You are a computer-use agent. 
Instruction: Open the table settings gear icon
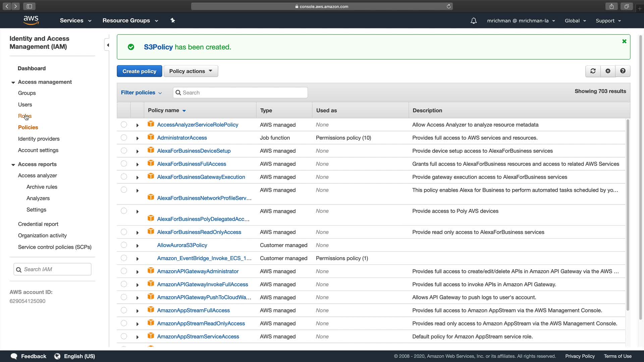(x=608, y=71)
